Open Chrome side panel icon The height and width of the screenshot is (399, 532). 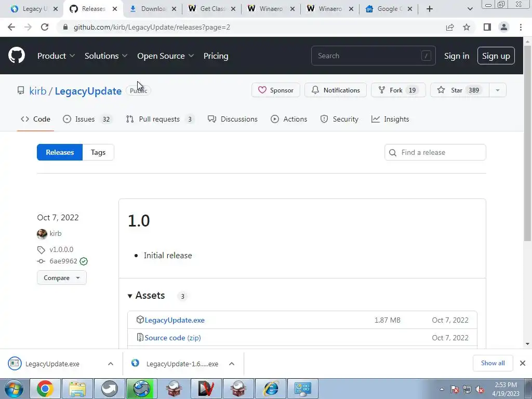[x=487, y=27]
